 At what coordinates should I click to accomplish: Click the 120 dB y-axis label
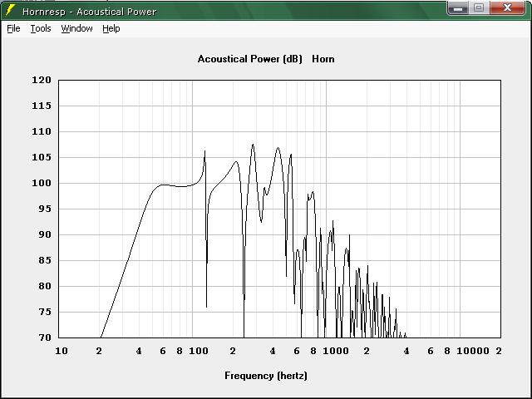click(42, 80)
